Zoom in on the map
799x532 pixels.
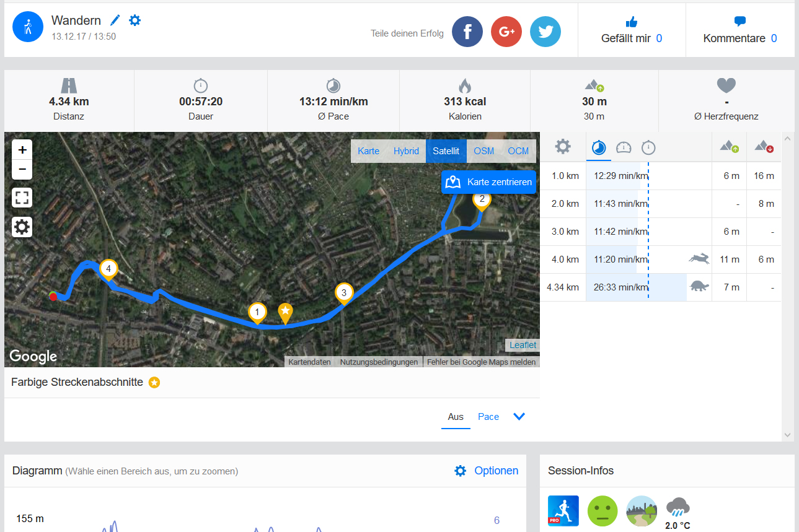[22, 150]
